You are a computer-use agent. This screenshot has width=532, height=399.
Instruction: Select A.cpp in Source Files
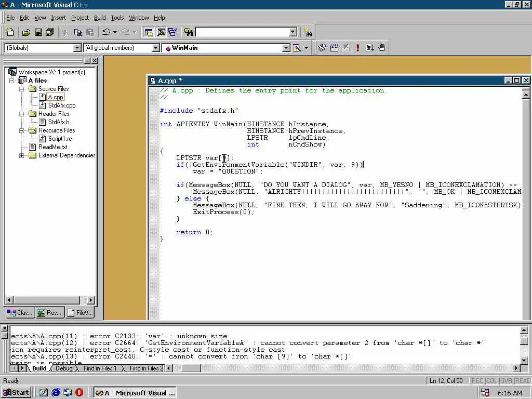[x=55, y=97]
